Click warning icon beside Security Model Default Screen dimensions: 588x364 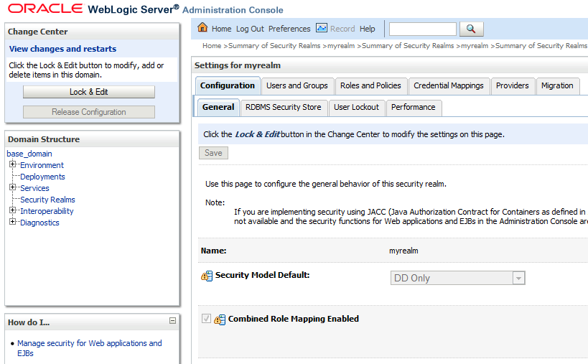coord(207,276)
